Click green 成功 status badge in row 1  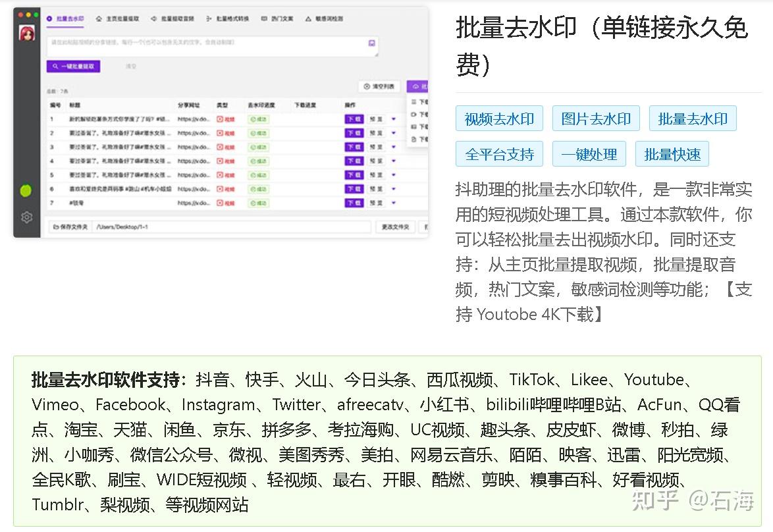tap(258, 119)
